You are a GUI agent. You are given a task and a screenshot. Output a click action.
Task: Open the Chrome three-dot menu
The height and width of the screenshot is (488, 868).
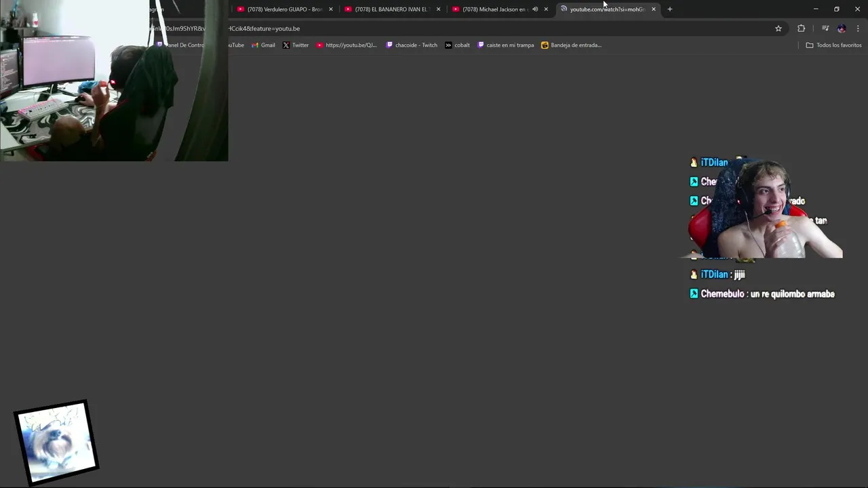(x=858, y=28)
